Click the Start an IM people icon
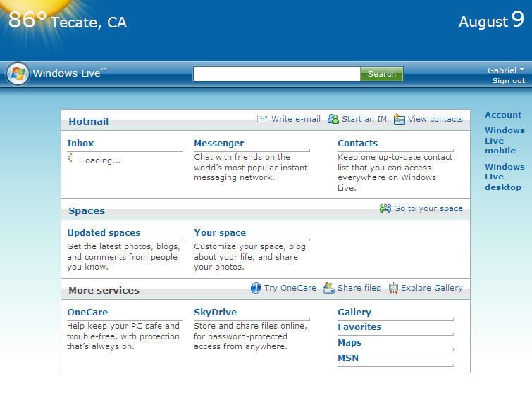532x397 pixels. pos(333,119)
